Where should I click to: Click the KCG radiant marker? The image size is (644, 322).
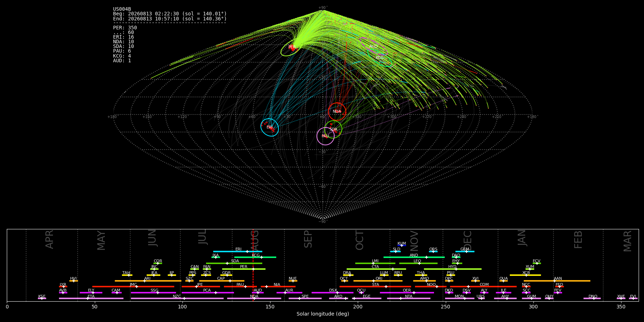(380, 58)
